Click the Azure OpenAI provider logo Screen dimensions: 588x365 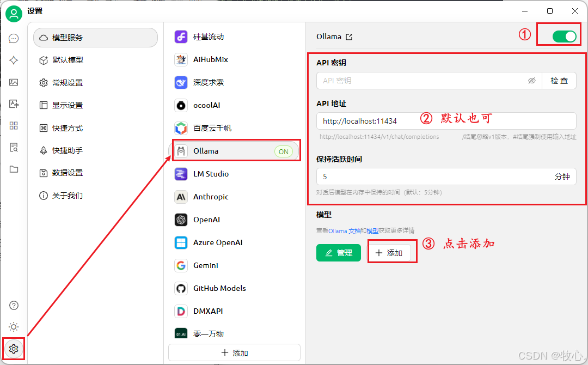(181, 243)
